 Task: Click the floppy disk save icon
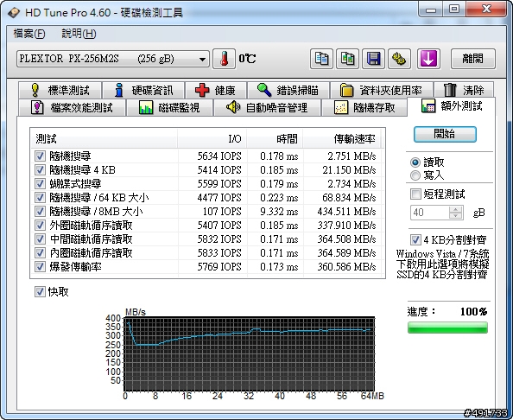(x=373, y=59)
